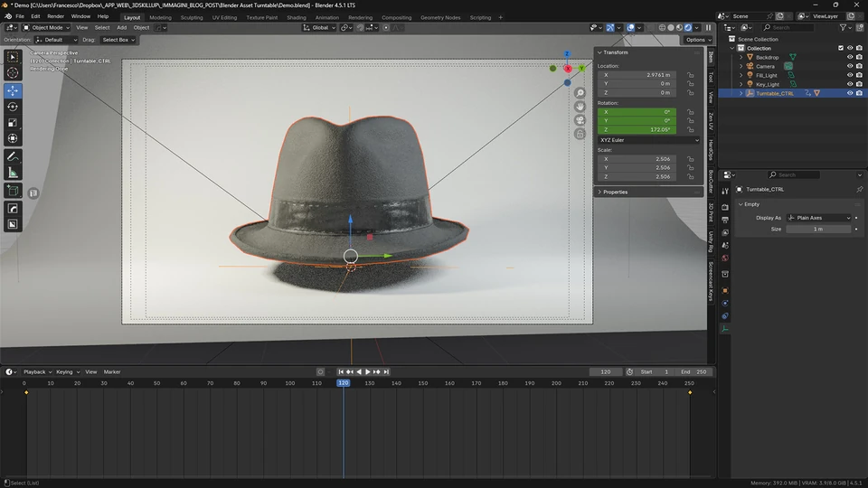The image size is (868, 488).
Task: Activate the Cursor tool
Action: (x=13, y=73)
